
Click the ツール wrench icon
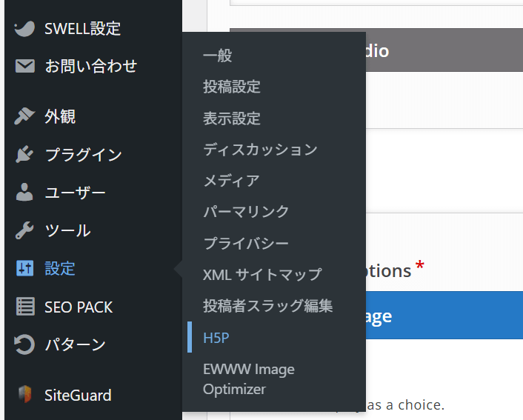[24, 230]
